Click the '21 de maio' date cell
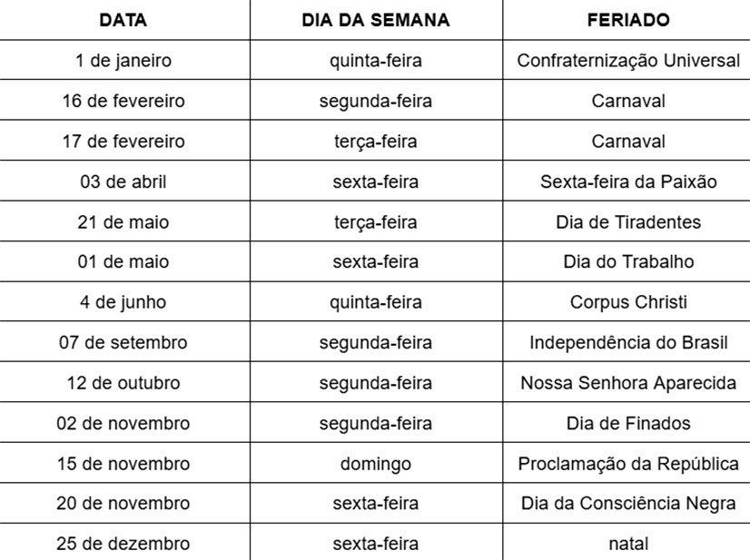The height and width of the screenshot is (560, 750). click(123, 221)
